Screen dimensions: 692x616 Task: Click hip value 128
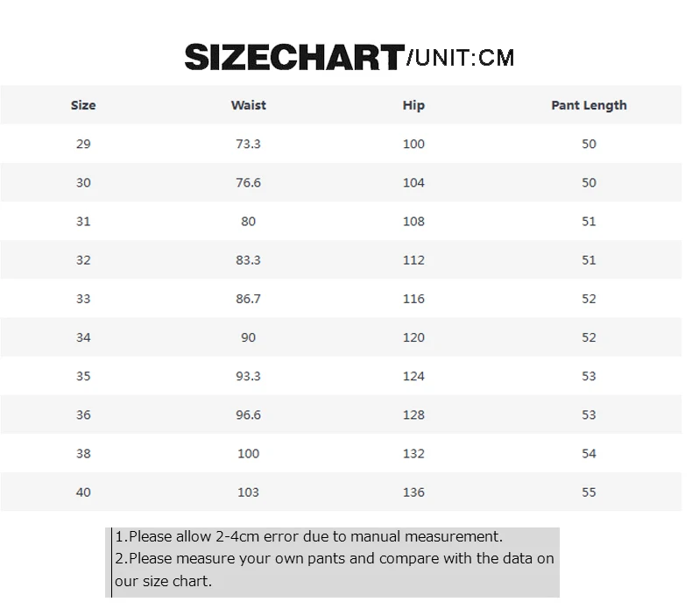tap(413, 415)
